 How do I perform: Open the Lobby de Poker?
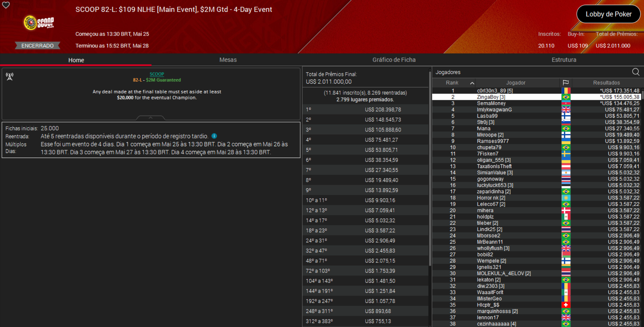coord(608,14)
